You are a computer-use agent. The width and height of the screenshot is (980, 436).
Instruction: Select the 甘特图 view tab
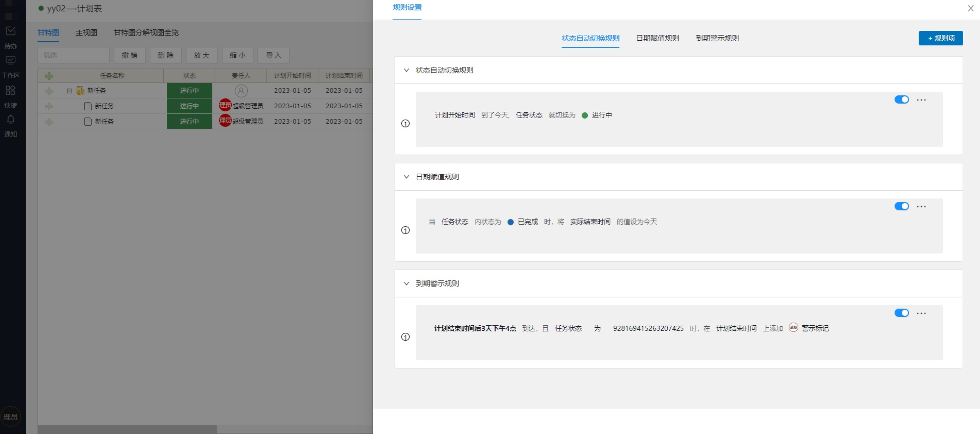coord(48,33)
